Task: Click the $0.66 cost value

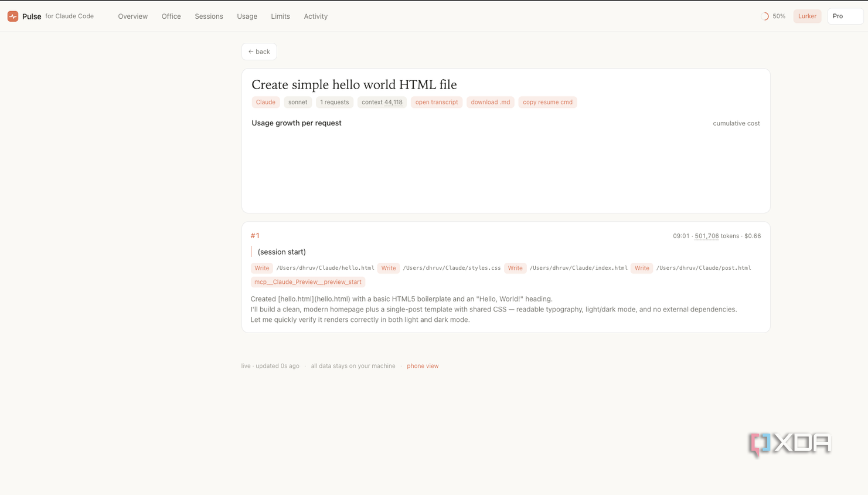Action: pos(753,236)
